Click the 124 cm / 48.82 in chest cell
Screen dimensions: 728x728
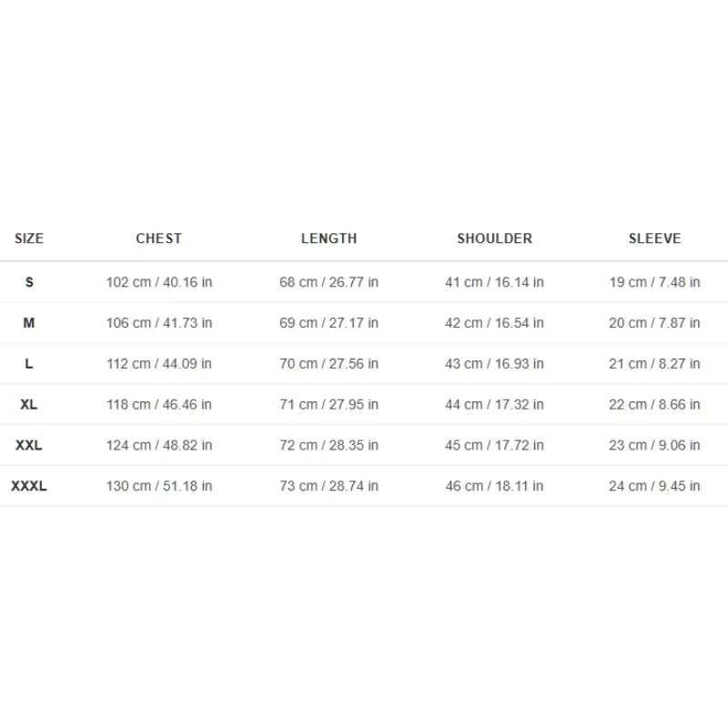point(159,445)
